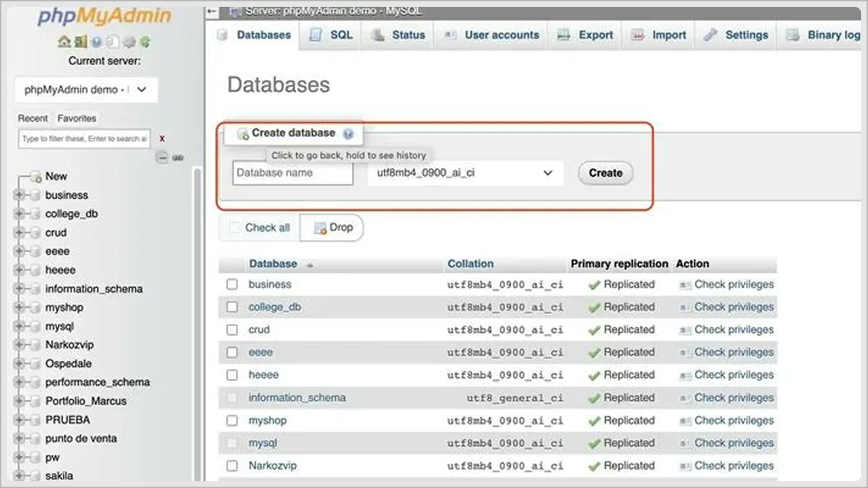The image size is (868, 488).
Task: Click the Status tab icon
Action: (377, 35)
